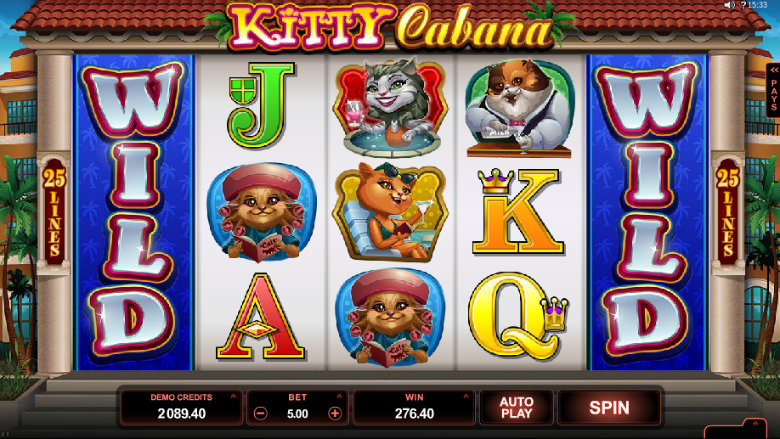Viewport: 780px width, 439px height.
Task: Click the left Wild reel
Action: pyautogui.click(x=133, y=212)
